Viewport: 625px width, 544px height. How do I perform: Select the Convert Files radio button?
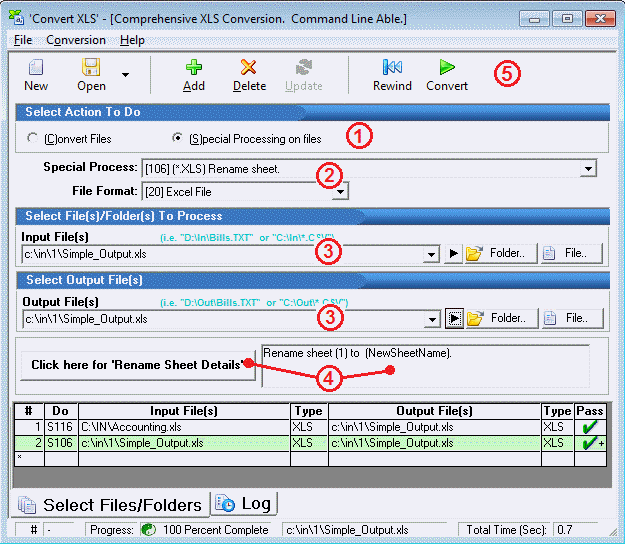(x=34, y=138)
